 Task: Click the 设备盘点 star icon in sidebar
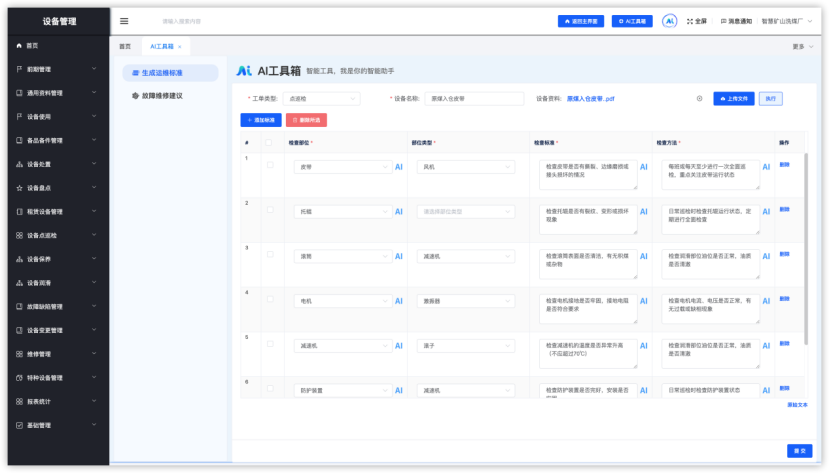click(x=19, y=188)
